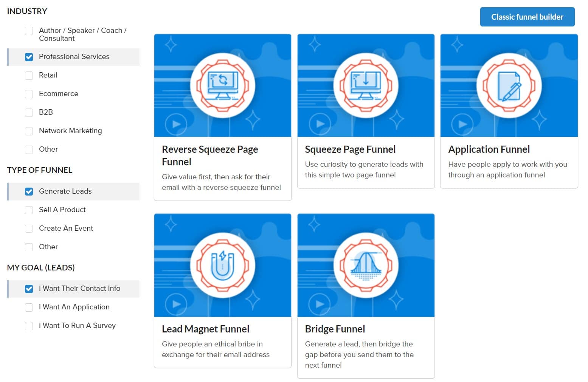Click 'Give people an ethical bribe' description
Viewport: 588px width, 382px height.
click(216, 349)
